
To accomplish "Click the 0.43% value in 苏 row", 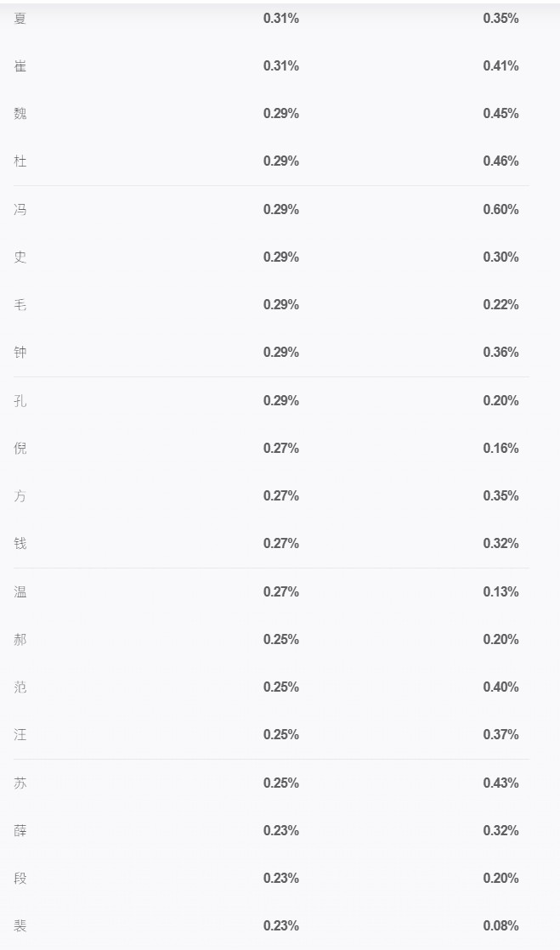I will 501,783.
